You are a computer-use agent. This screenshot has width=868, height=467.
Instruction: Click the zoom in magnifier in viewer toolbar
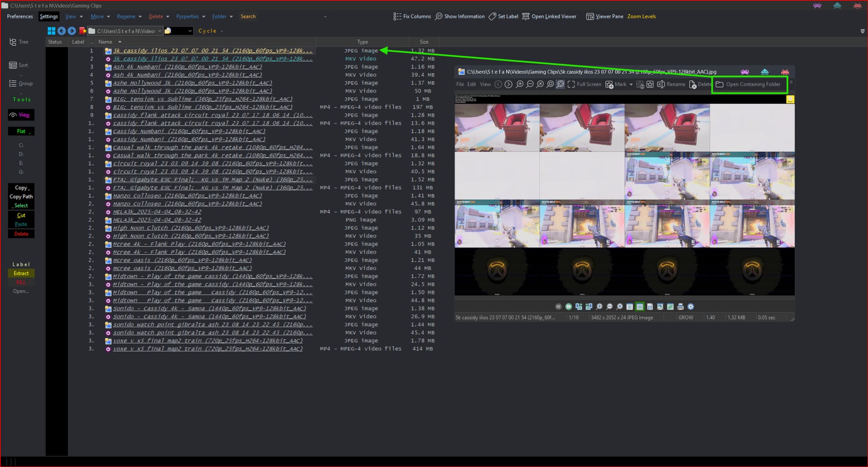[519, 84]
